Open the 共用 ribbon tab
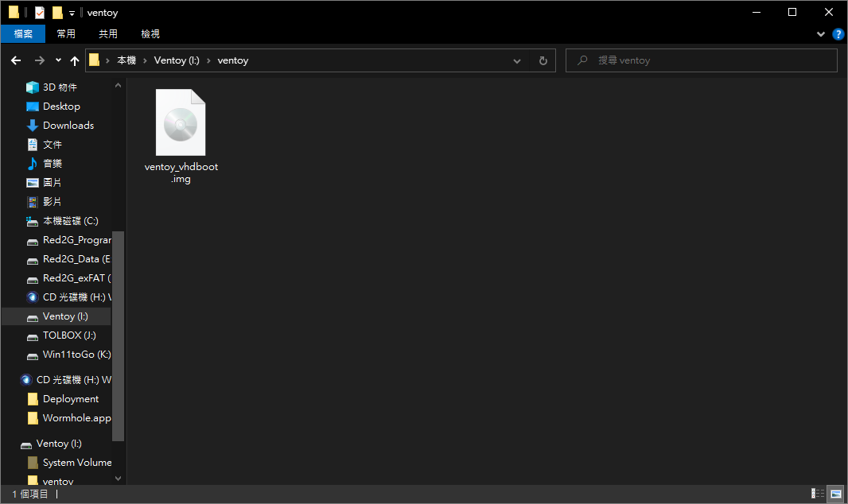Screen dimensions: 848x504 coord(108,34)
